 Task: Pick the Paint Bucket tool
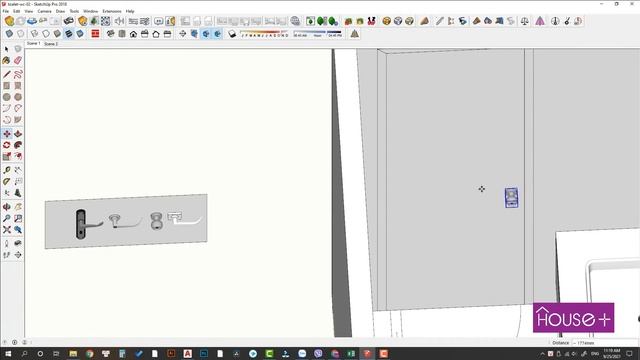(x=7, y=60)
